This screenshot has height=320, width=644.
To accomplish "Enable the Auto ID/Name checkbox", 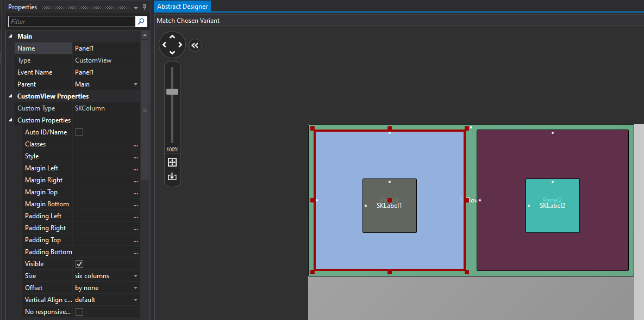I will tap(79, 132).
